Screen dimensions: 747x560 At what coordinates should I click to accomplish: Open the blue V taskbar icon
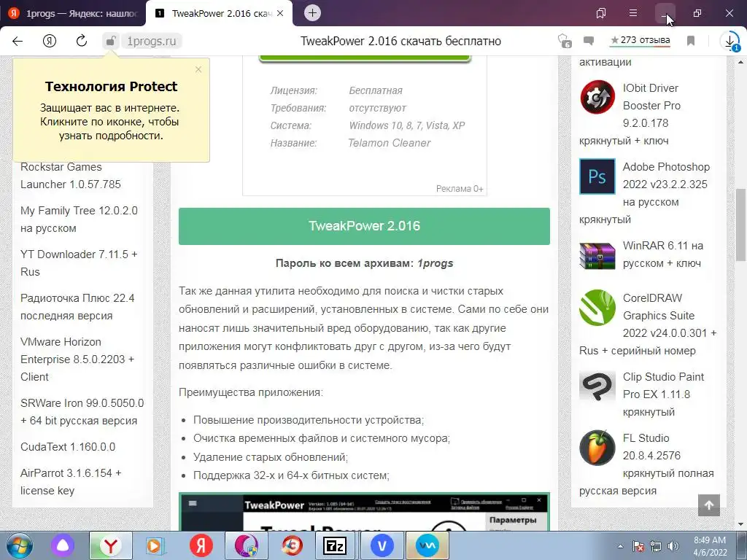click(x=382, y=545)
